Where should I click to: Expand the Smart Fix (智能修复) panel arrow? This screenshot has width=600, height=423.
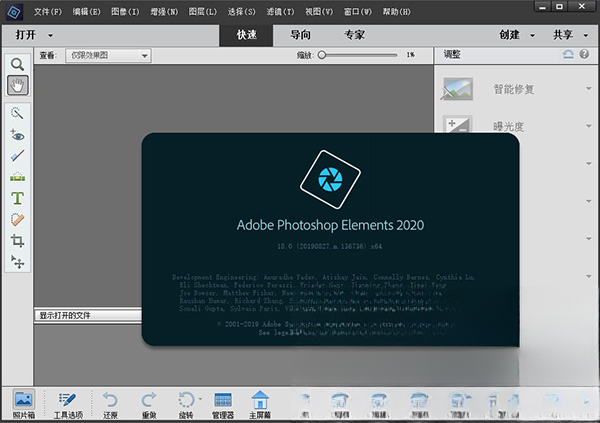coord(589,88)
